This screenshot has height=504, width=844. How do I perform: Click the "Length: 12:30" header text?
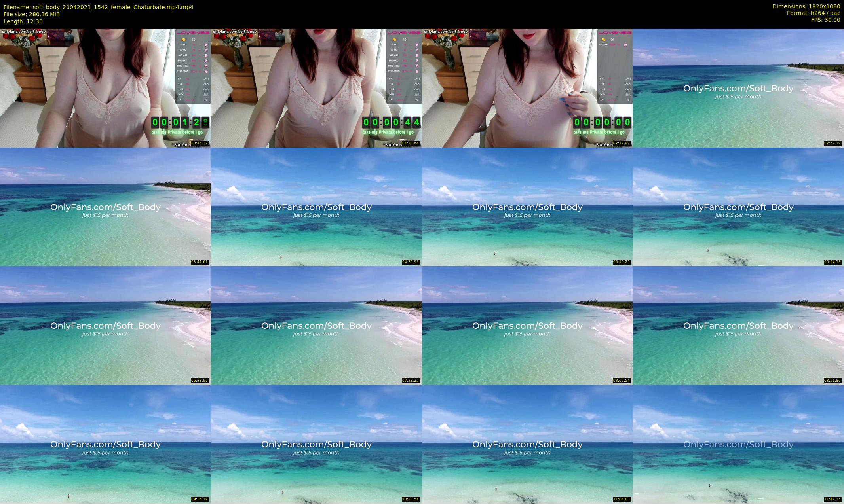click(x=23, y=21)
